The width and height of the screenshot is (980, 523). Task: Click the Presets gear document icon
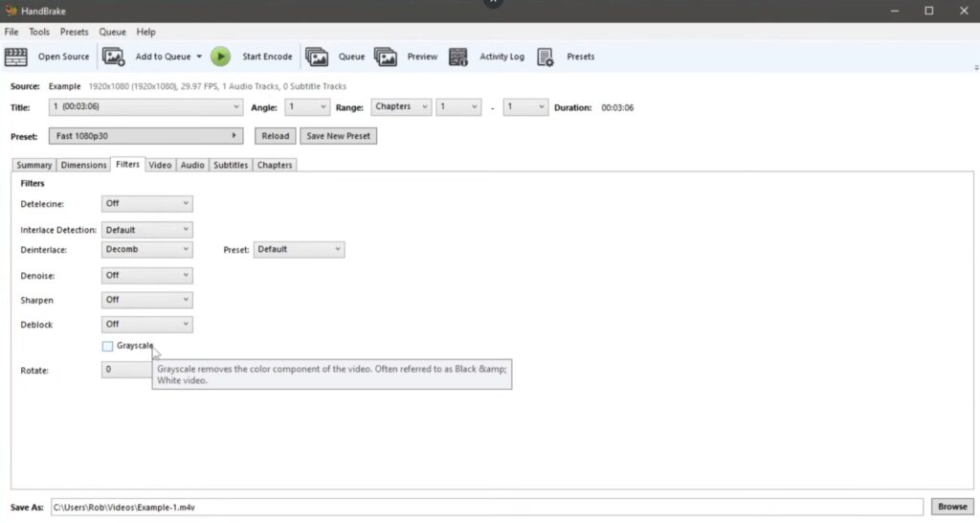click(x=545, y=57)
